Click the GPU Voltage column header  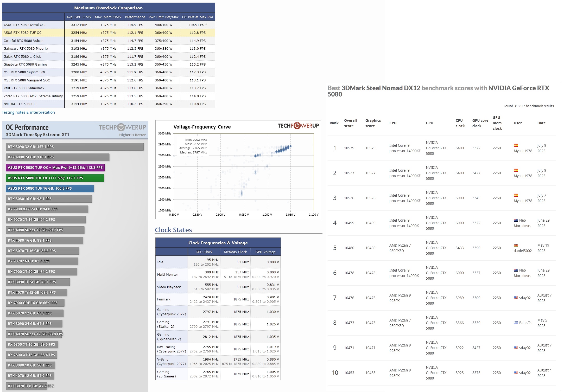click(x=265, y=252)
